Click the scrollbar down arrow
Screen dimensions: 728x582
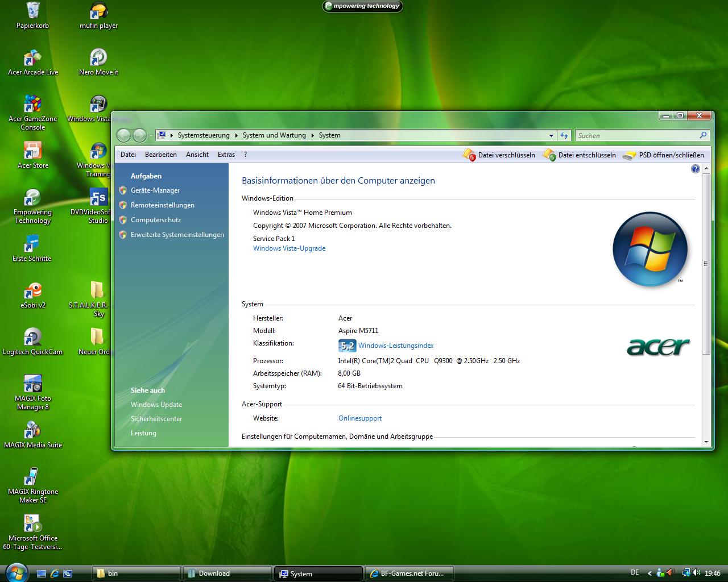[706, 442]
